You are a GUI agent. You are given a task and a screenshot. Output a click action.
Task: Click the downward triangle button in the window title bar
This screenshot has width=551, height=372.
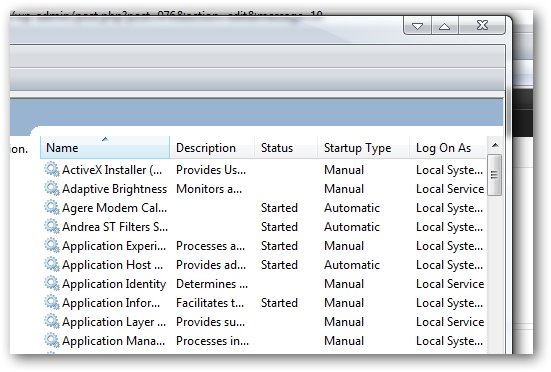417,26
